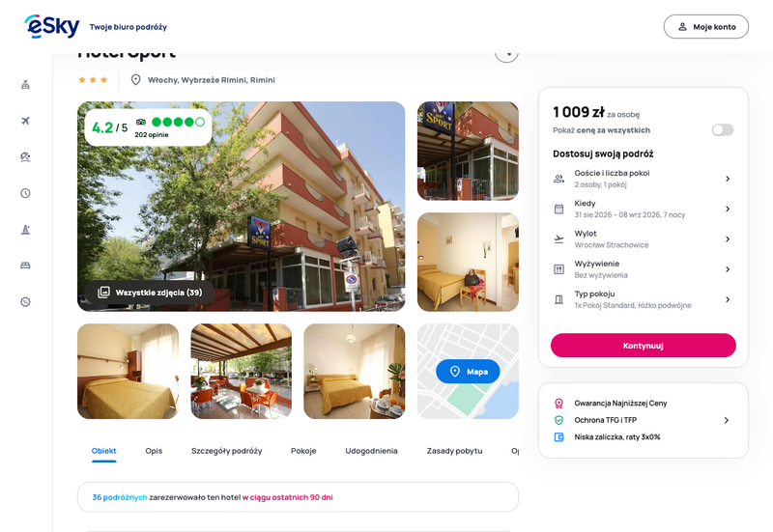Select the bed hotels sidebar icon
The image size is (773, 532).
click(26, 266)
